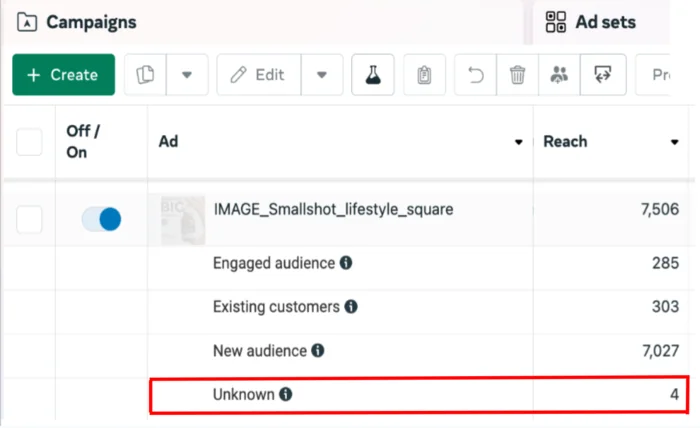The height and width of the screenshot is (428, 700).
Task: Switch to the Ad sets tab
Action: (601, 22)
